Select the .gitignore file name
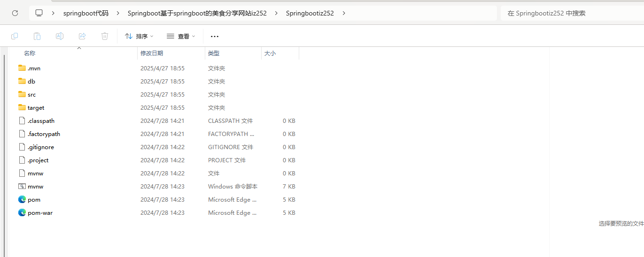The width and height of the screenshot is (644, 257). click(x=41, y=147)
